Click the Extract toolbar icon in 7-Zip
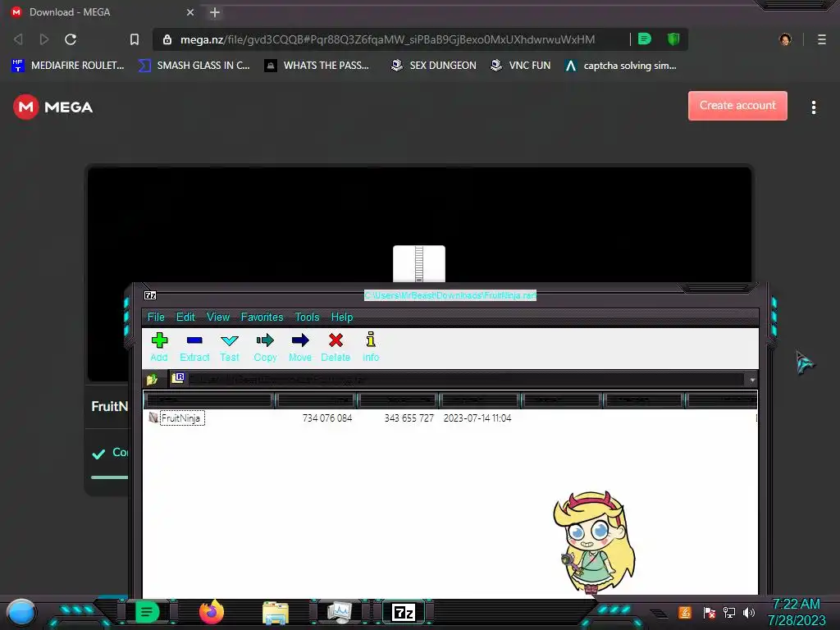Viewport: 840px width, 630px height. click(x=194, y=347)
